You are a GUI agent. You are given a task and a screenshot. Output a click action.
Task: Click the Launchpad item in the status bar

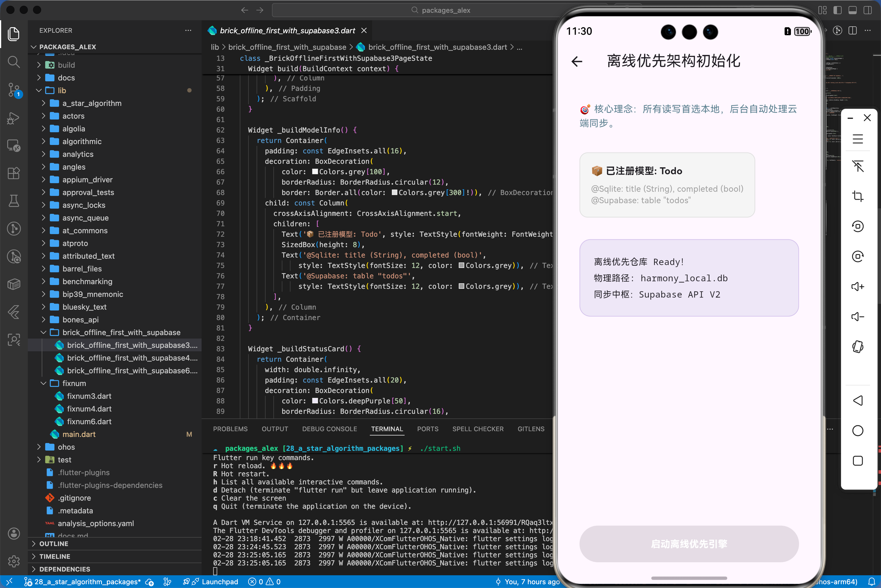(x=220, y=582)
